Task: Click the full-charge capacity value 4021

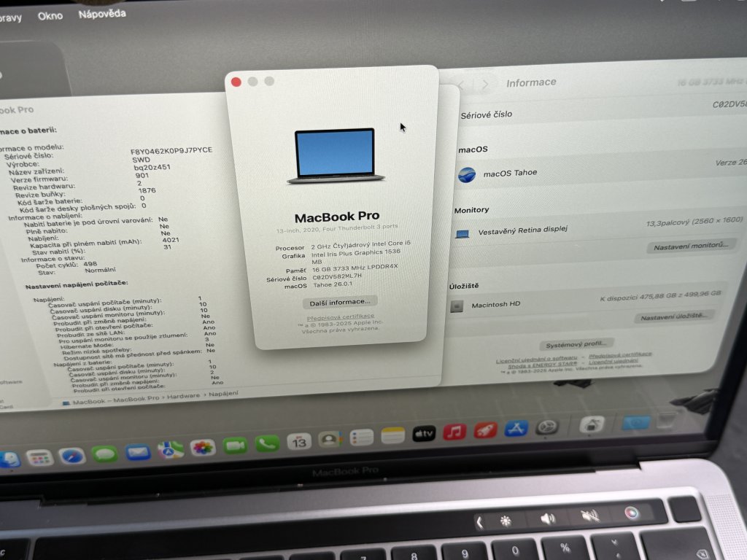Action: point(171,239)
